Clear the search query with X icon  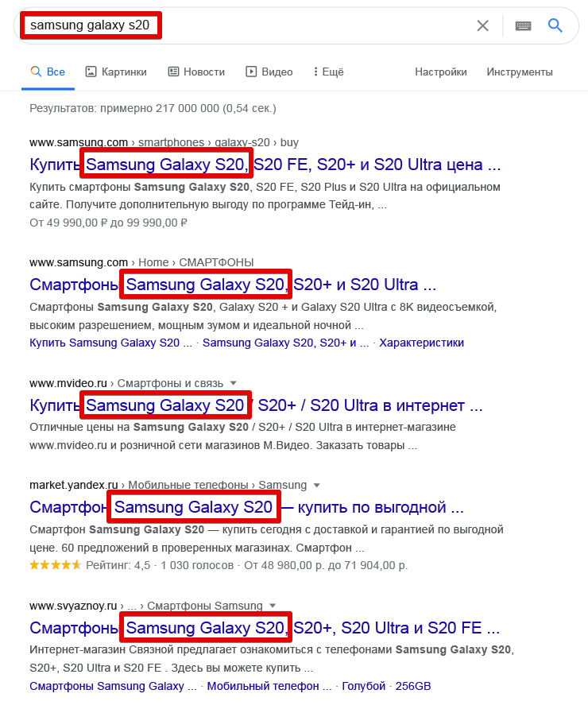tap(482, 25)
